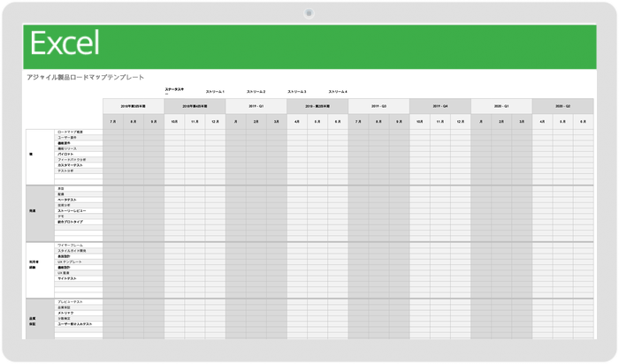Select the 2019 - Q4 quarter header
Viewport: 619px width, 364px height.
coord(440,106)
